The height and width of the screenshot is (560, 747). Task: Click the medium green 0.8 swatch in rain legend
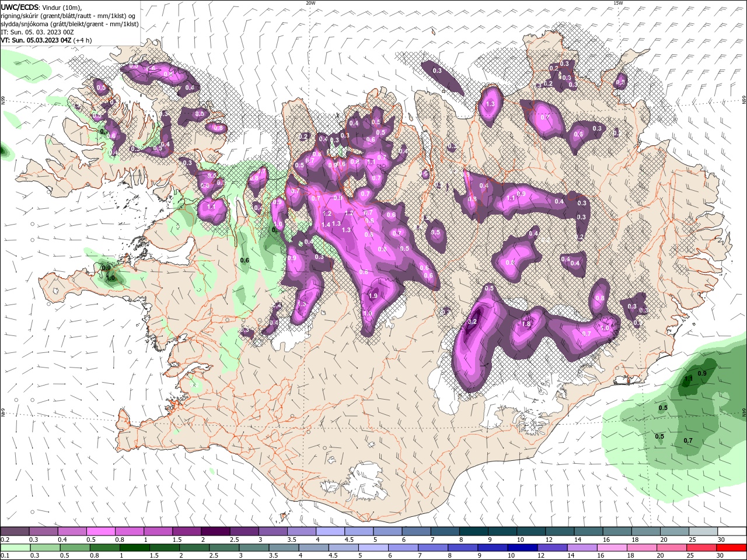coord(104,548)
